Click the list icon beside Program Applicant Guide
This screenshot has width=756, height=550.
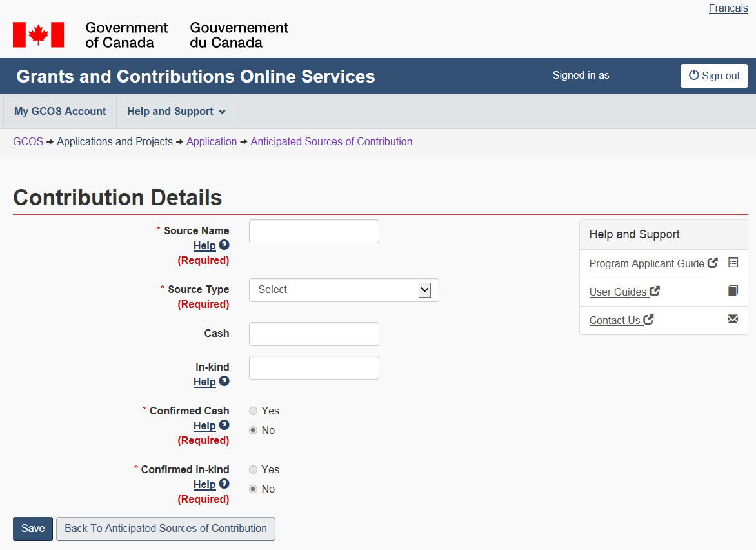point(733,262)
